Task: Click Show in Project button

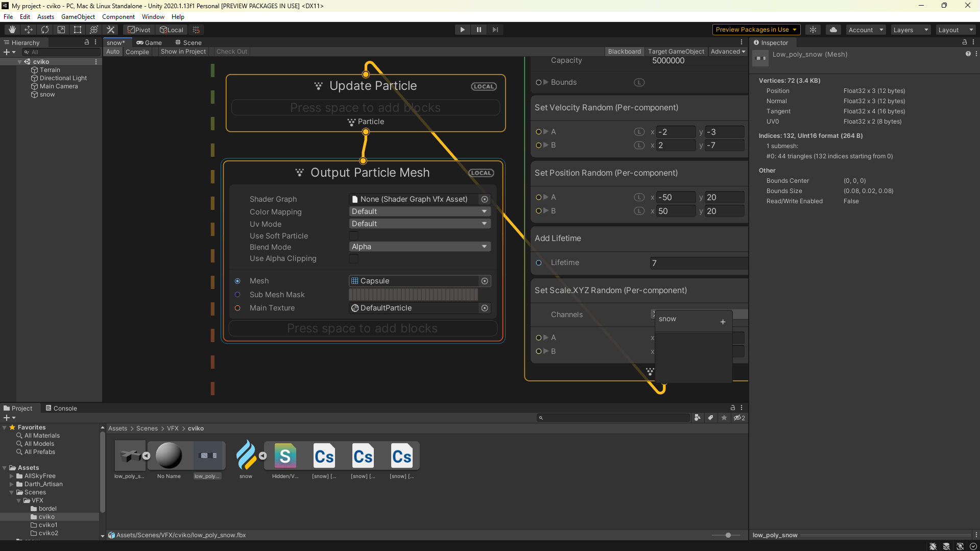Action: pos(183,52)
